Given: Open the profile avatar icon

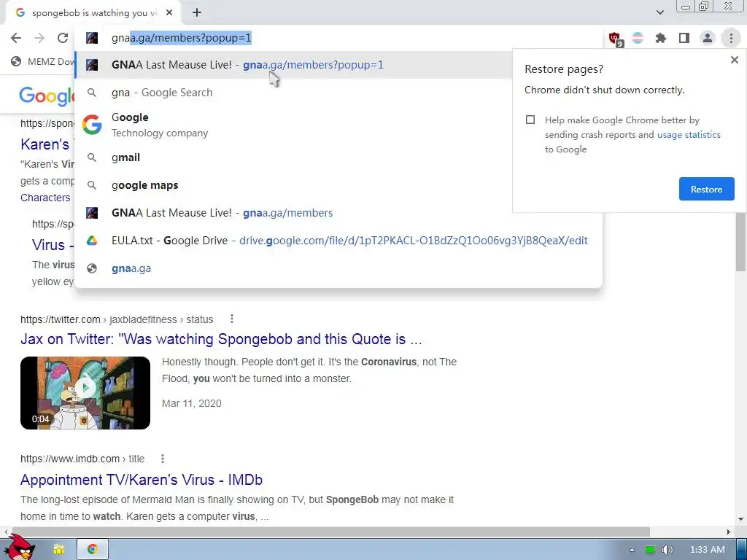Looking at the screenshot, I should point(708,38).
